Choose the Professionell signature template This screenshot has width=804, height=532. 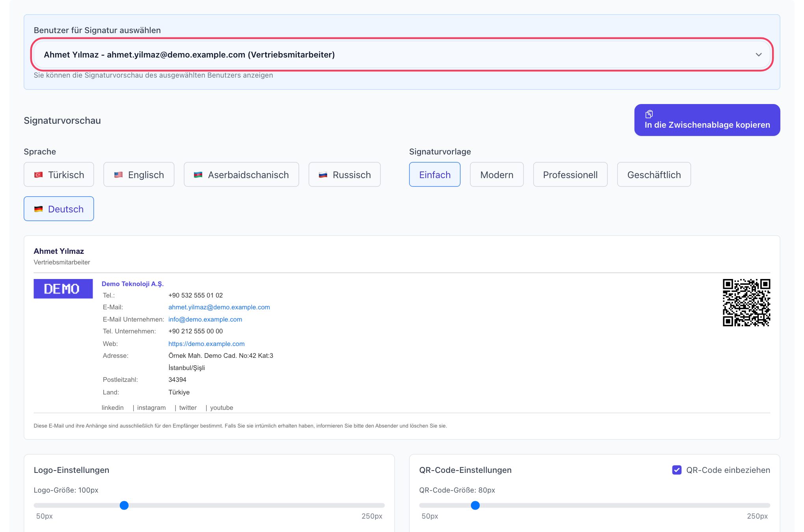point(570,174)
